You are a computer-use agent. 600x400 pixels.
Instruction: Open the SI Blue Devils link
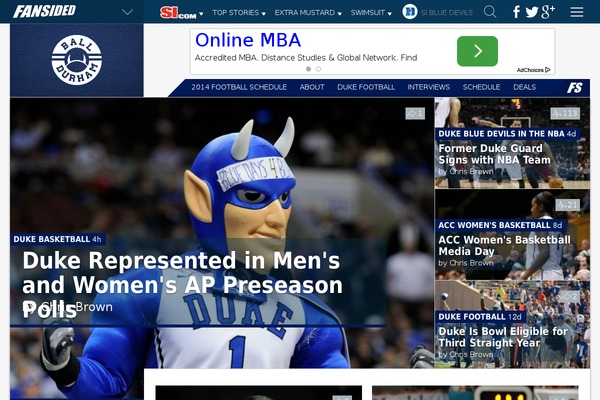[x=447, y=13]
